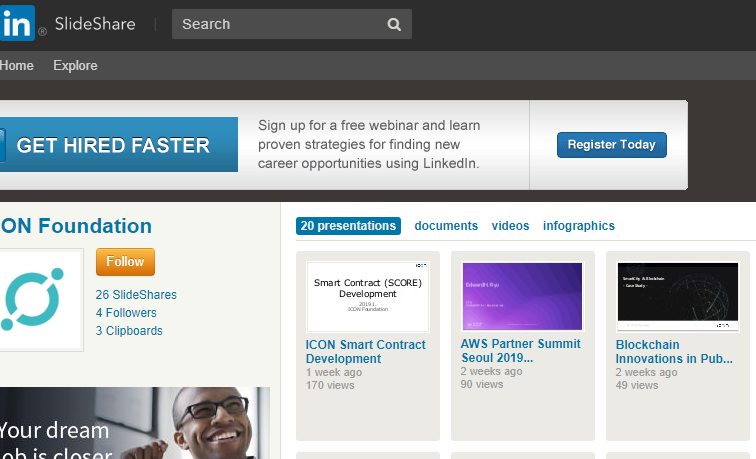Click the dream job advertisement image
The height and width of the screenshot is (459, 756).
pos(135,423)
